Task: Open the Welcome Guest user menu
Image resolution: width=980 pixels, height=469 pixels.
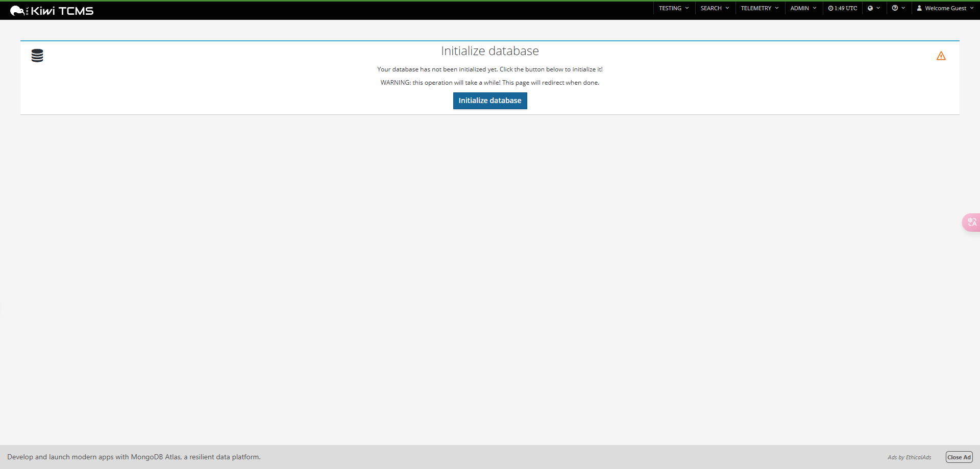Action: point(945,8)
